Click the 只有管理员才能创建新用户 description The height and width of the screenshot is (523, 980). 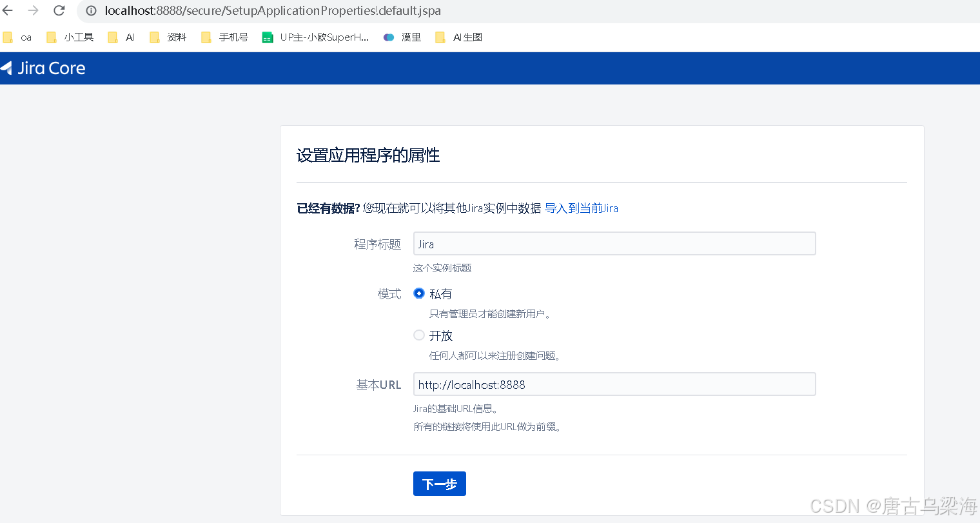[x=490, y=314]
